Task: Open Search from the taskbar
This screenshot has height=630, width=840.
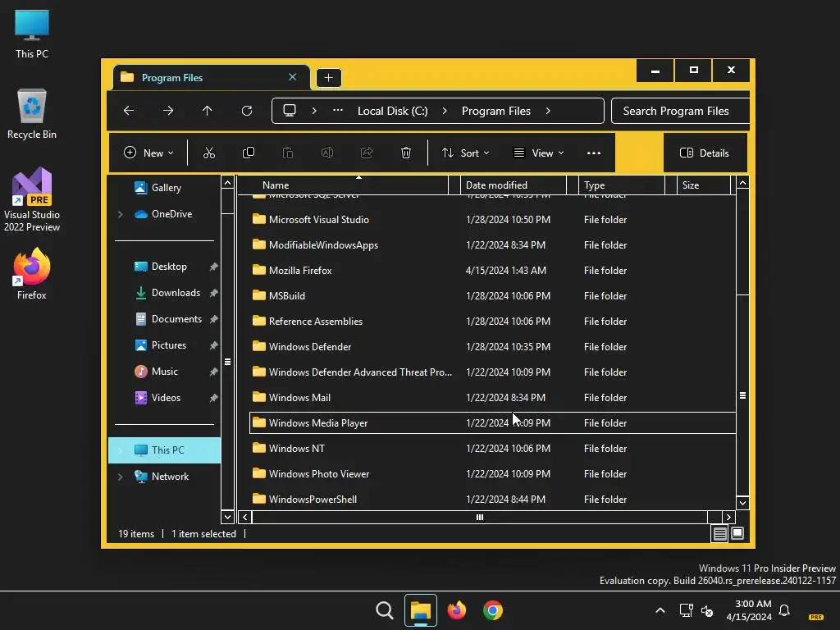Action: point(385,610)
